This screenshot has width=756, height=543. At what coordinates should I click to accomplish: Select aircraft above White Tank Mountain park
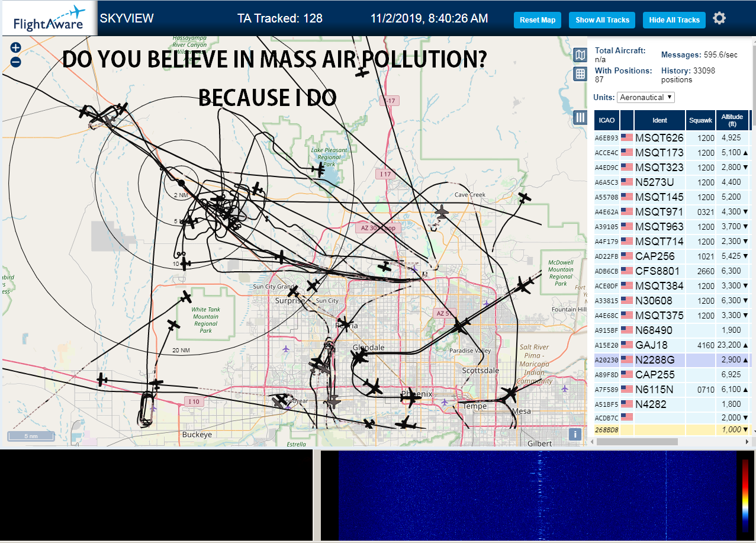[x=186, y=297]
